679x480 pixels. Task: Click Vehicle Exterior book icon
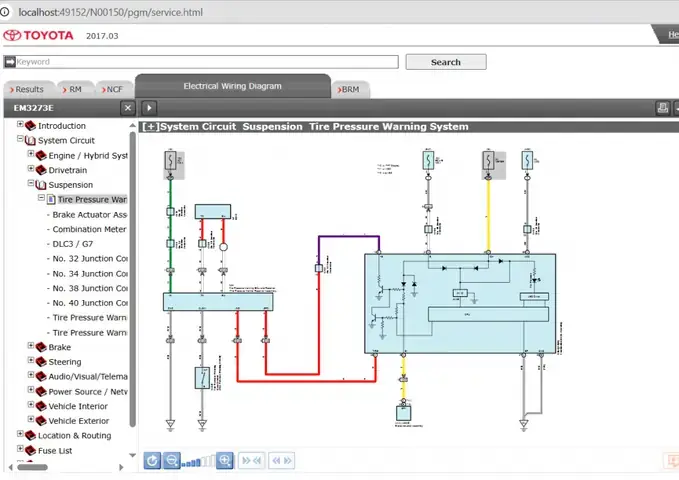coord(41,421)
